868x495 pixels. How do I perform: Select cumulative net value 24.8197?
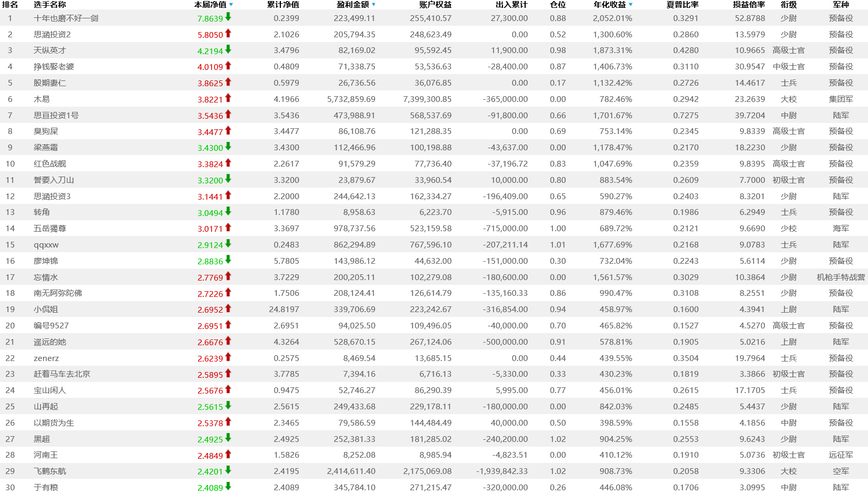284,310
